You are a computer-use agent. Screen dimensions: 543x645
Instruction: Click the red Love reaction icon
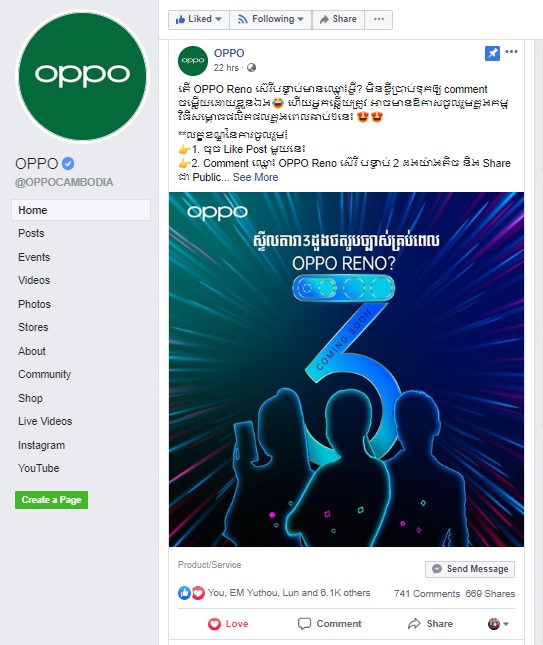[198, 593]
